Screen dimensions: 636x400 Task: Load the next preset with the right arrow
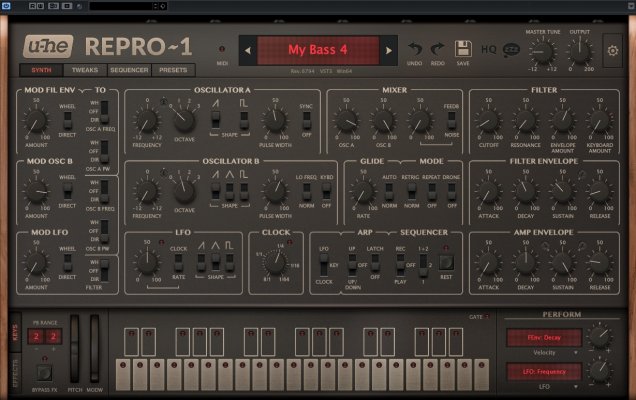(389, 50)
